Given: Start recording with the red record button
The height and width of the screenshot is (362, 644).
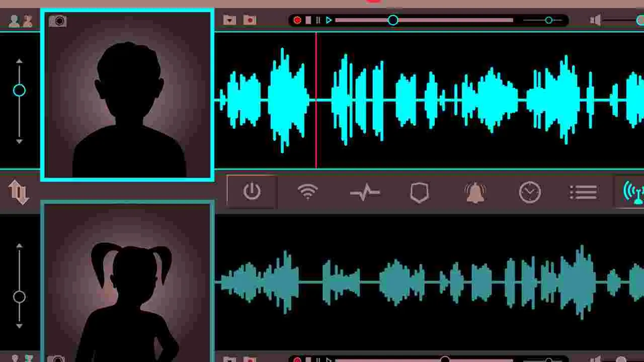Looking at the screenshot, I should 297,20.
